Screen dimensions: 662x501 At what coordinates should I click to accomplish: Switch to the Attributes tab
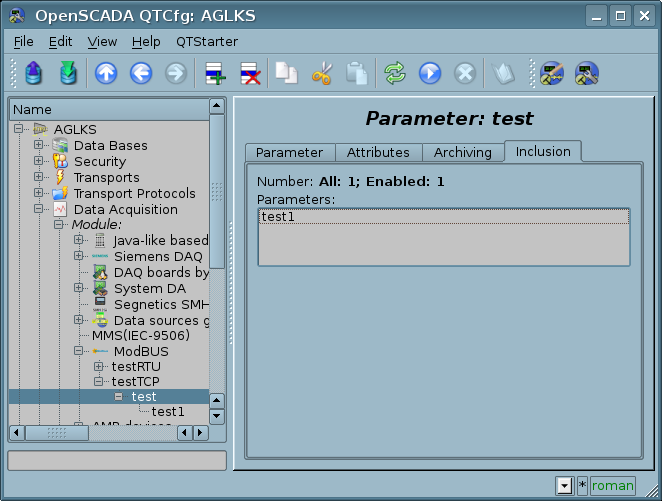(x=378, y=152)
